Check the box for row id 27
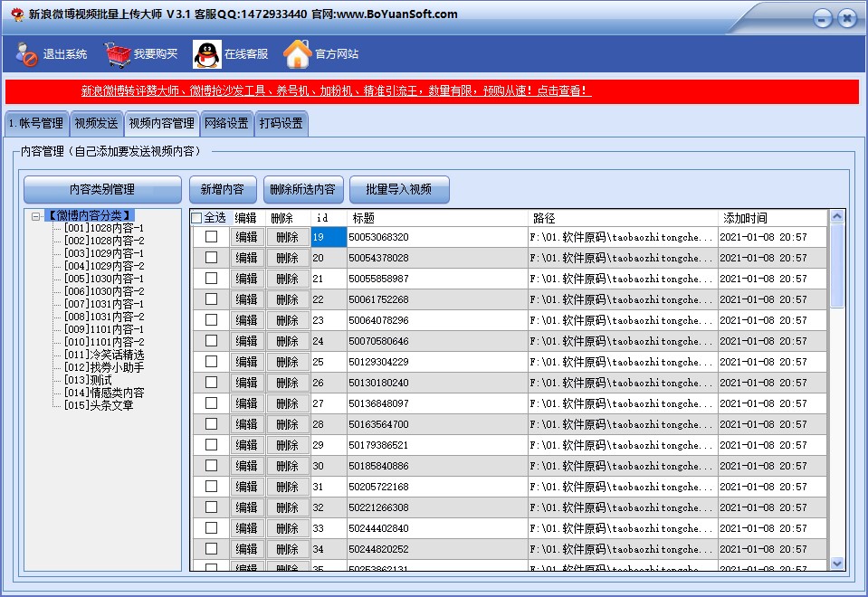Image resolution: width=868 pixels, height=597 pixels. tap(211, 403)
